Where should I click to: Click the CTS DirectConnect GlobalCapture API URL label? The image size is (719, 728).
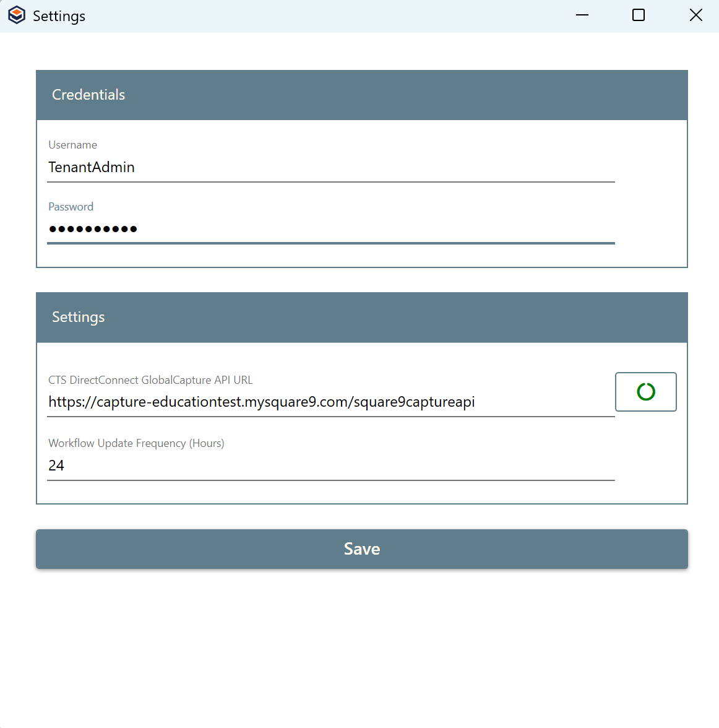(150, 380)
